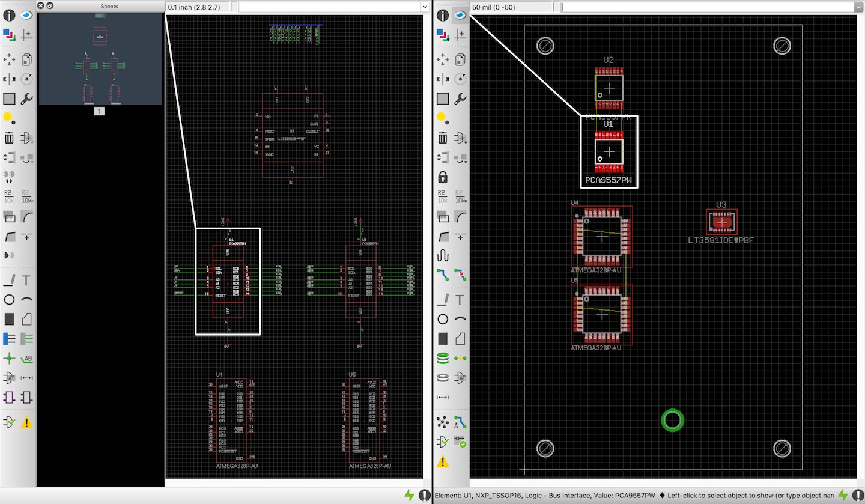Select the Name tool in the schematic toolbar
The image size is (865, 504).
tap(10, 196)
